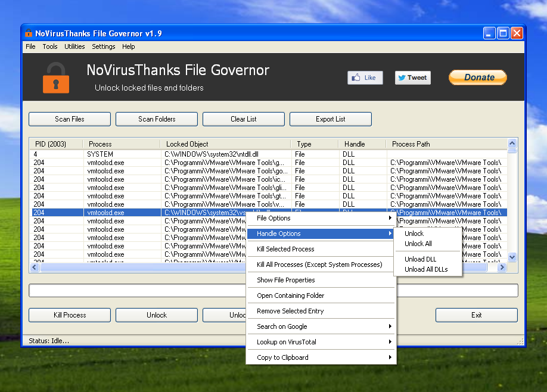Click the orange padlock logo icon
The height and width of the screenshot is (392, 547).
point(56,78)
